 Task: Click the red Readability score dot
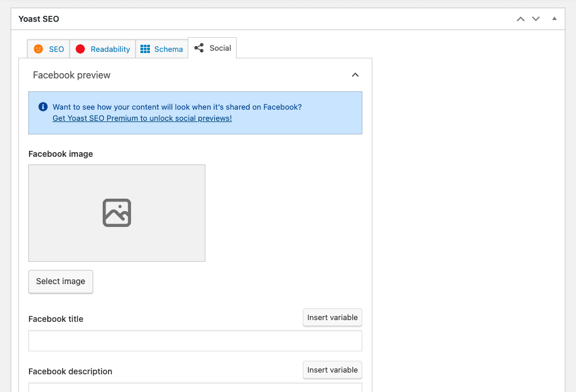pos(80,49)
